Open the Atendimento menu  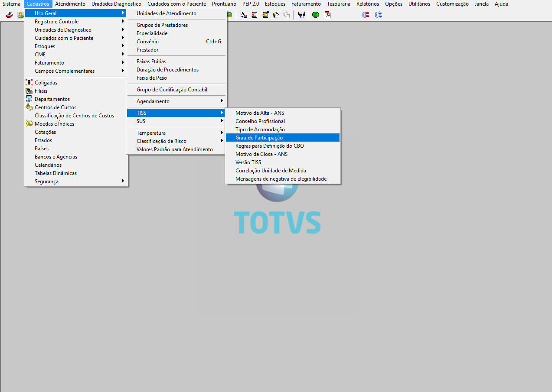pos(70,4)
